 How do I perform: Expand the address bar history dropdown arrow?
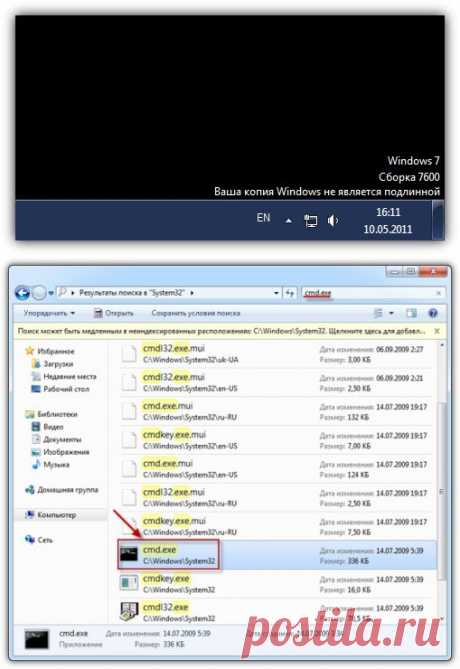pos(276,293)
